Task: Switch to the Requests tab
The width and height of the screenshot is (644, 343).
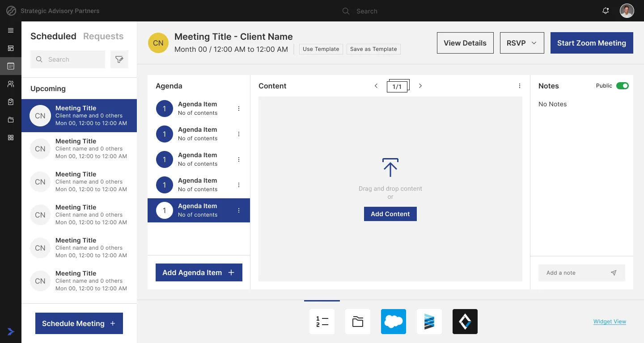Action: click(x=103, y=36)
